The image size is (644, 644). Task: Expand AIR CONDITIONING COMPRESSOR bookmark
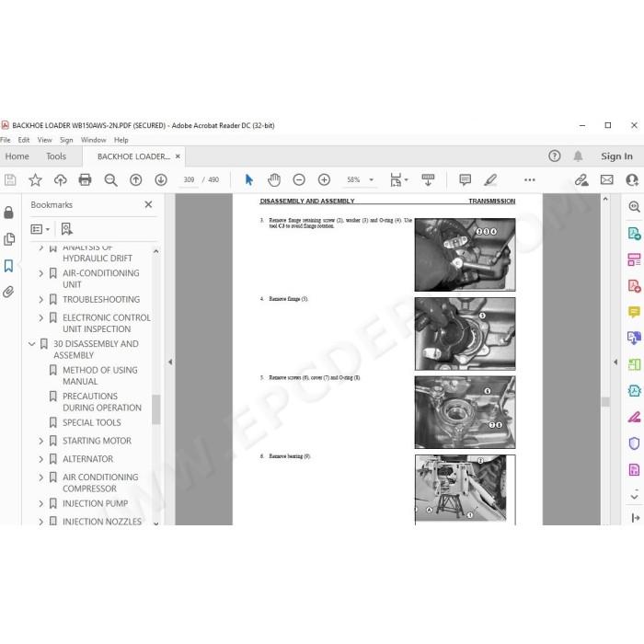click(40, 477)
